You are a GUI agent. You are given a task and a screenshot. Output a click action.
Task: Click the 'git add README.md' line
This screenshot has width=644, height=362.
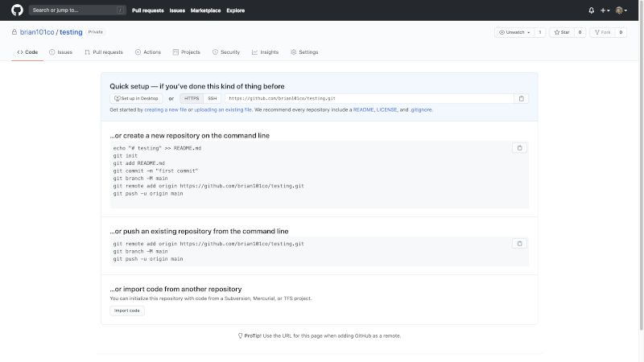point(138,163)
